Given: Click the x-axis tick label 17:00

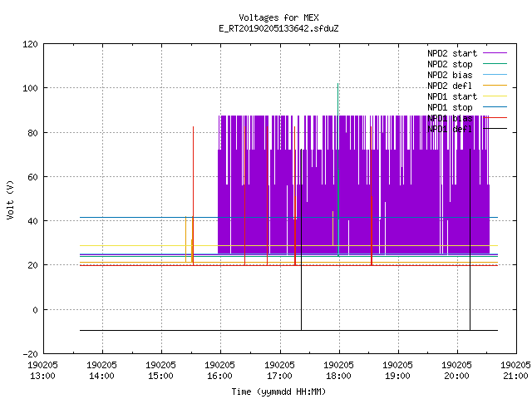Looking at the screenshot, I should point(279,377).
